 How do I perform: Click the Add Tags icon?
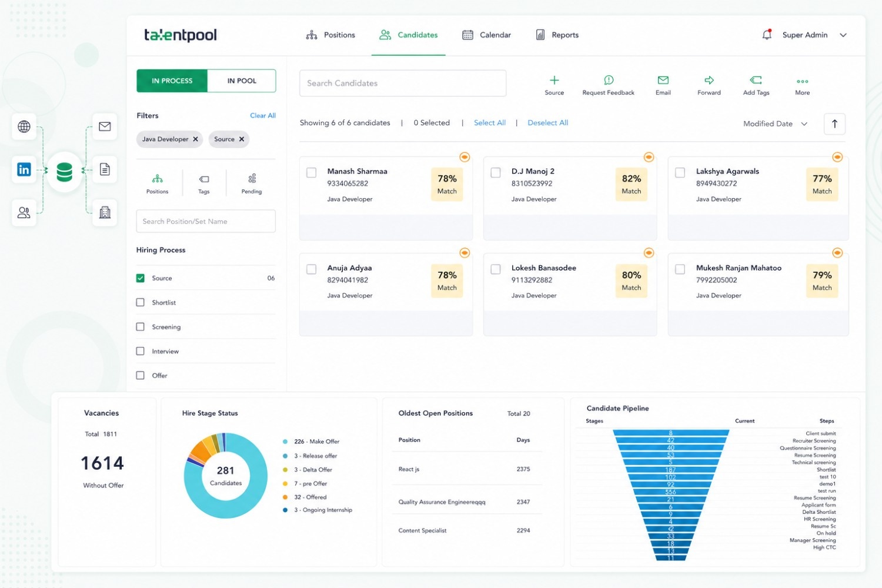pos(756,80)
